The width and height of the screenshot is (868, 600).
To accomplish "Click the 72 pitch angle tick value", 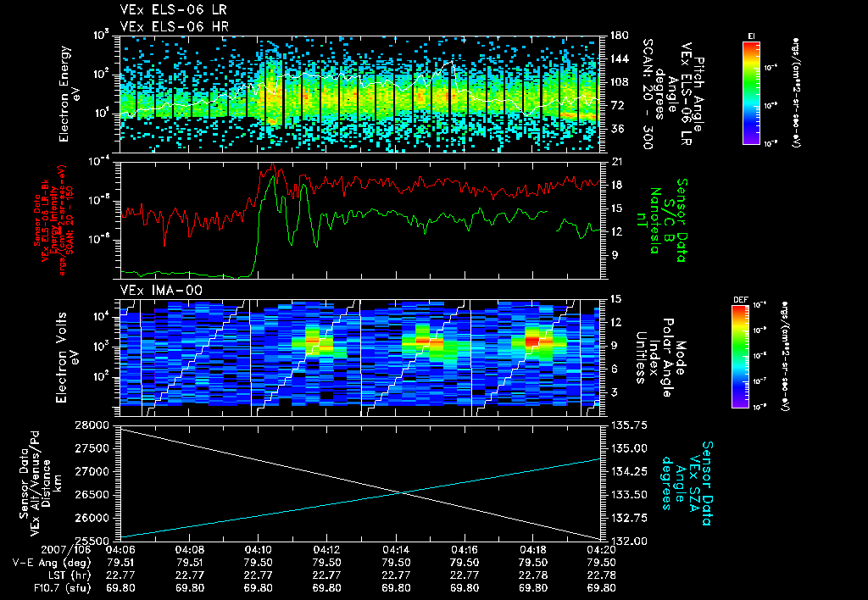I will [616, 105].
